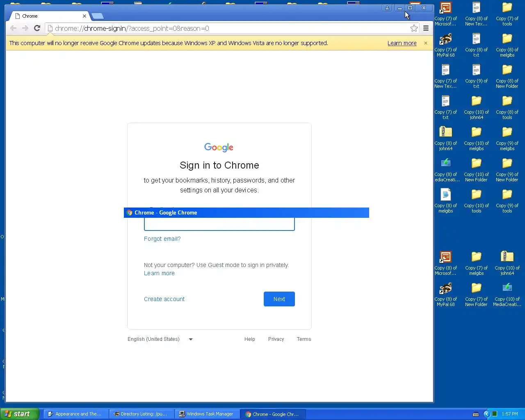Bookmark this page with the star icon
Screen dimensions: 525x420
[x=414, y=28]
